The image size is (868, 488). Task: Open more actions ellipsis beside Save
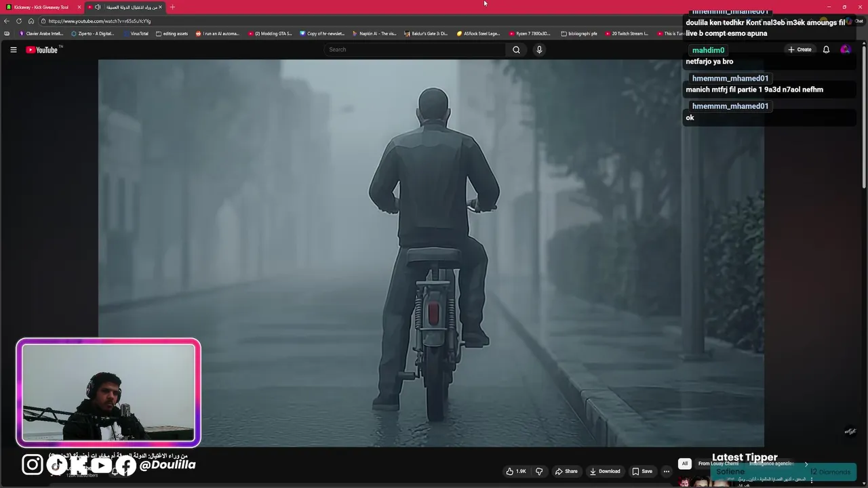coord(667,471)
